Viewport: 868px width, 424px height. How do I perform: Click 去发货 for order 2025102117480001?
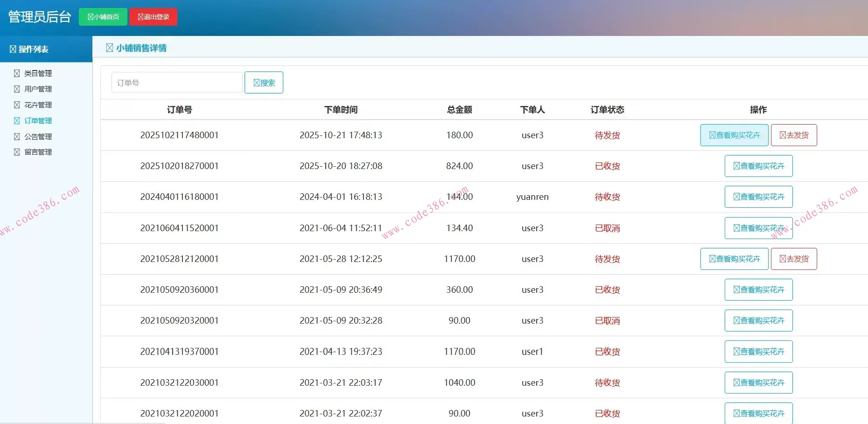click(x=794, y=135)
